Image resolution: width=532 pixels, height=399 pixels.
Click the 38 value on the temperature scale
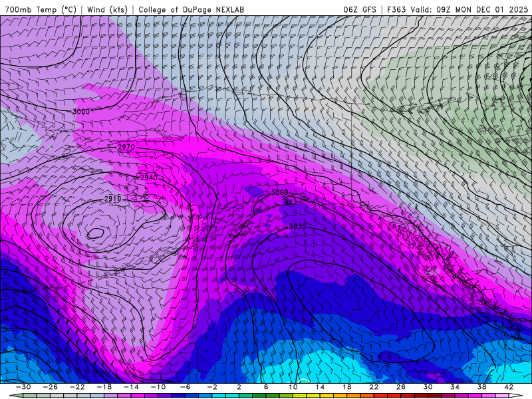coord(481,387)
